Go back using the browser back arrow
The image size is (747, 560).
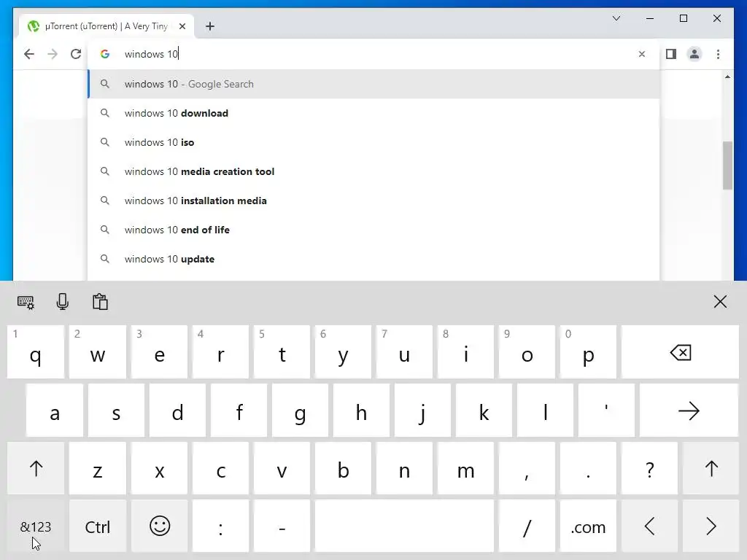click(29, 54)
